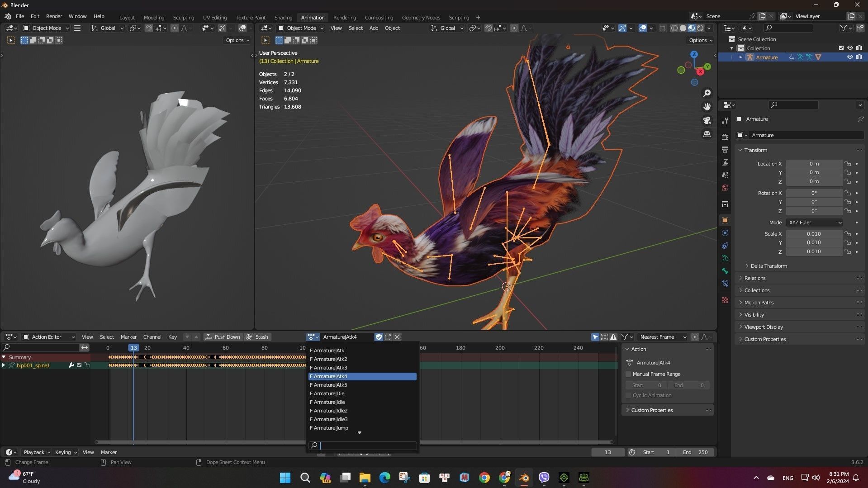Open the Render properties tab
Screen dimensions: 868x488
(x=725, y=137)
